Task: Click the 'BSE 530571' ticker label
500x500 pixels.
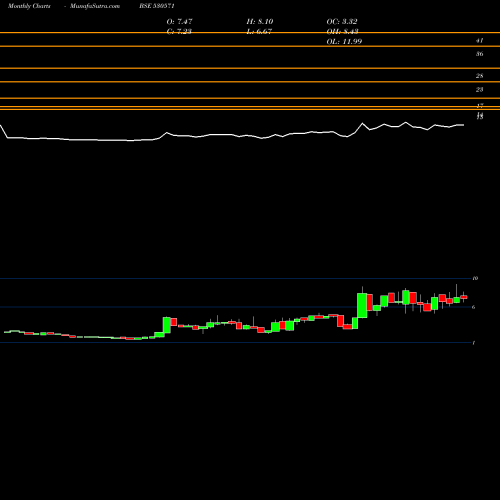Action: click(157, 6)
